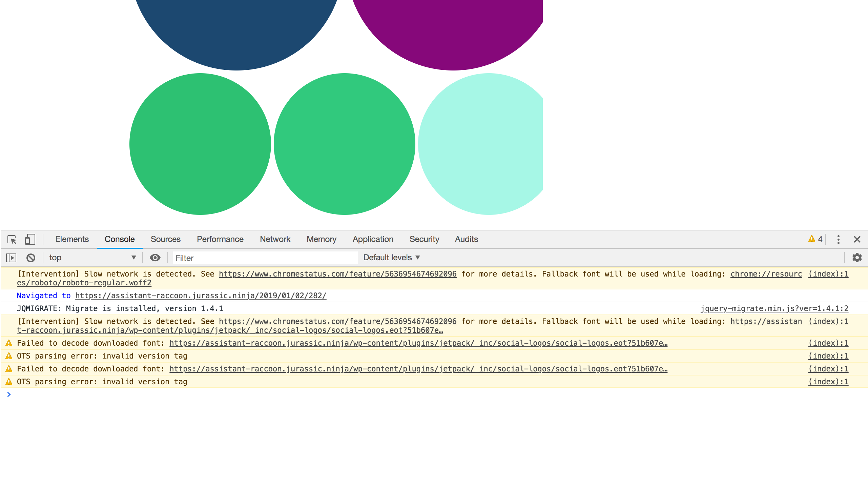868x488 pixels.
Task: Open the DevTools three-dot menu
Action: 839,239
